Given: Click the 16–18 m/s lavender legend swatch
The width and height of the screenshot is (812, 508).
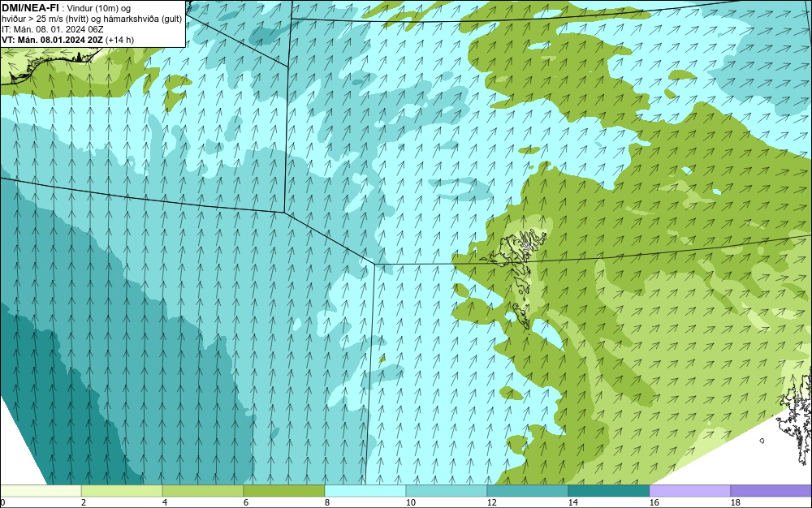Looking at the screenshot, I should (x=689, y=490).
